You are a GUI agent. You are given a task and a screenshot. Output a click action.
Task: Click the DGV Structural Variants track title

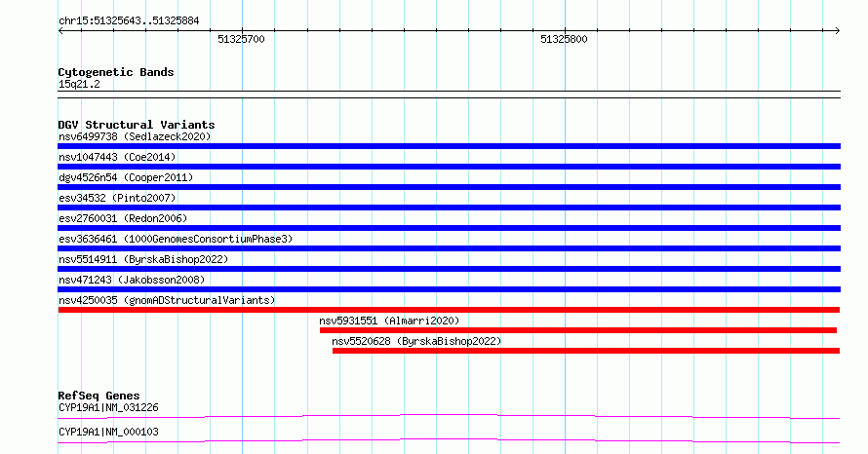(137, 125)
